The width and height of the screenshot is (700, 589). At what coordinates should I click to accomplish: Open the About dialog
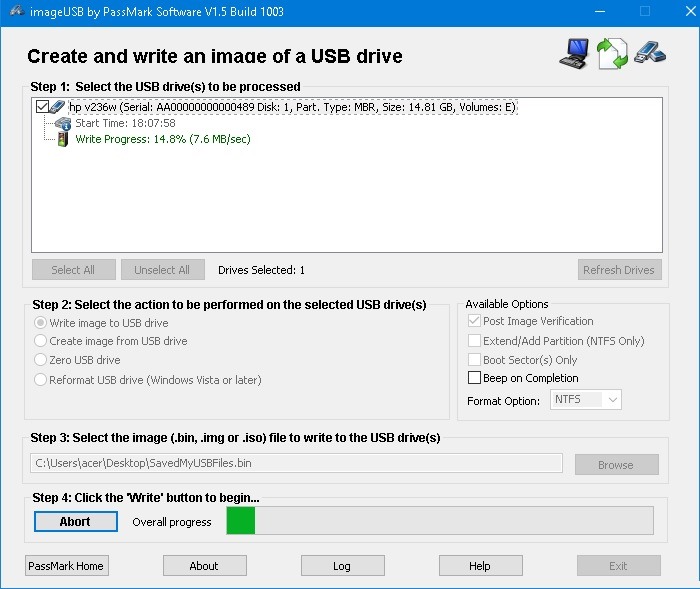pos(204,566)
